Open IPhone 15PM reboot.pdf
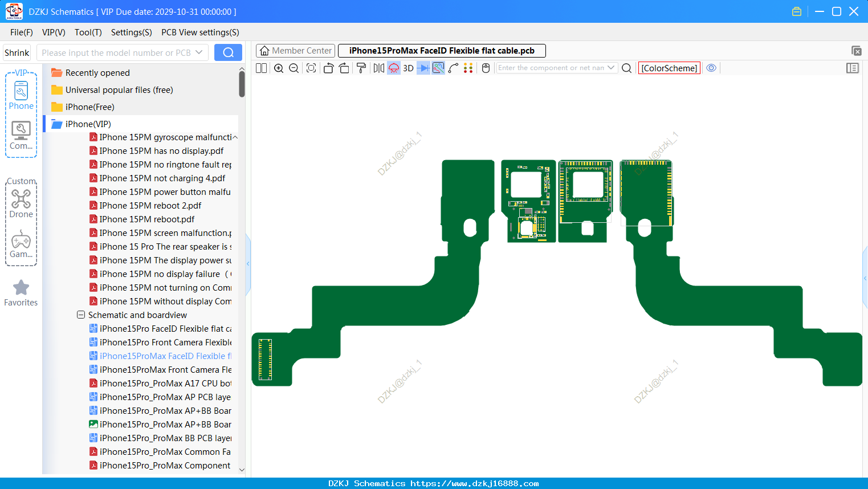This screenshot has height=489, width=868. [147, 219]
